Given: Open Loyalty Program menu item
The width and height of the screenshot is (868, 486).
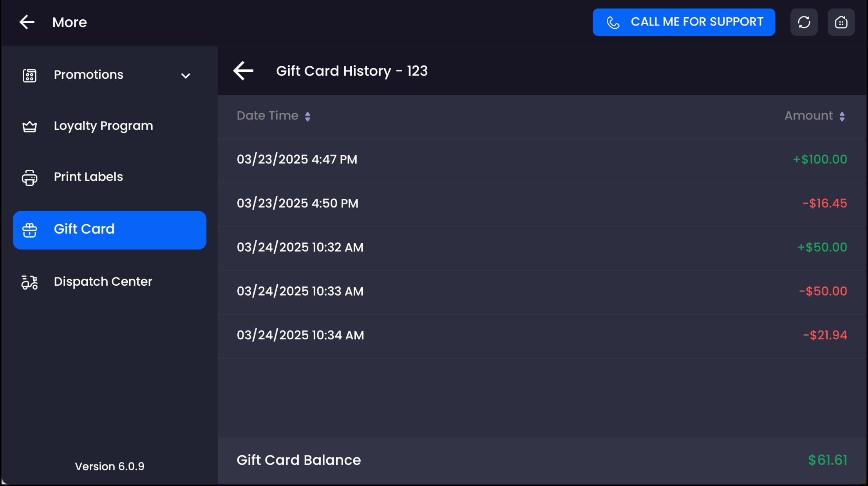Looking at the screenshot, I should (103, 126).
